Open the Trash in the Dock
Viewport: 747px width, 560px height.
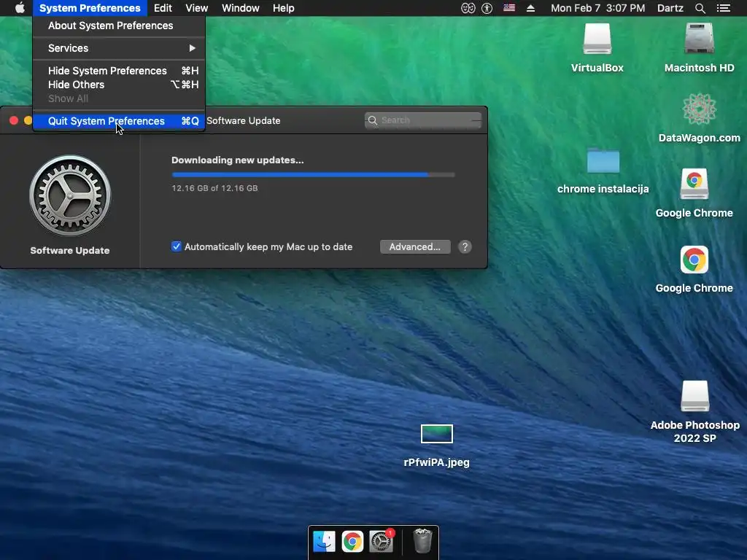pyautogui.click(x=422, y=540)
